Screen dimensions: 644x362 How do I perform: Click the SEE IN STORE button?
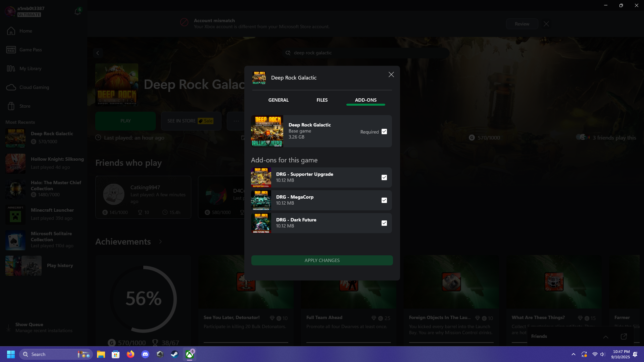[191, 121]
